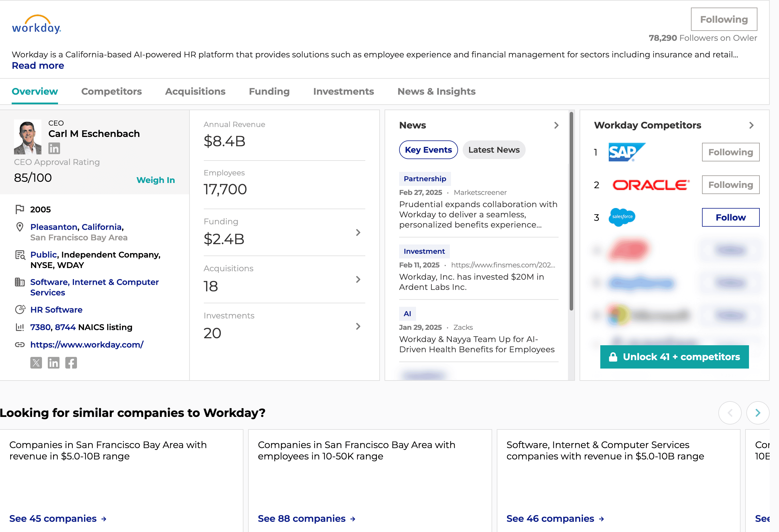The width and height of the screenshot is (779, 532).
Task: Open the Workday Competitors panel chevron
Action: 752,125
